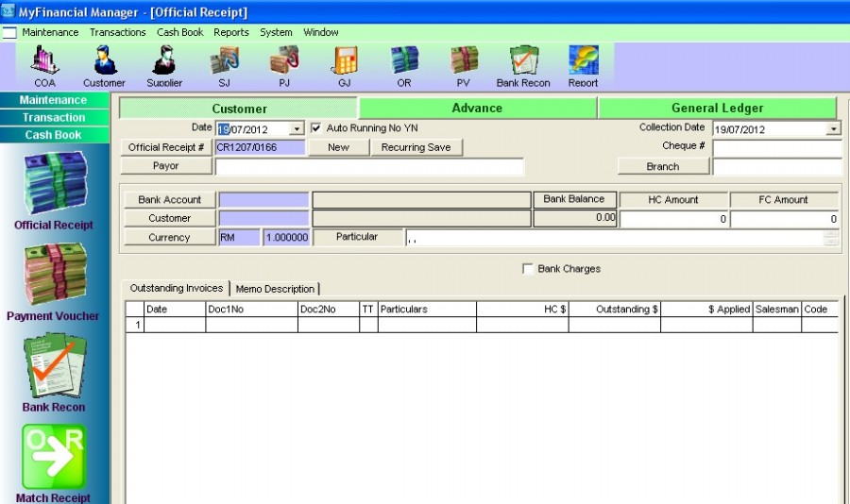Click the document icon beside the Maintenance menu
Viewport: 850px width, 504px height.
(9, 32)
